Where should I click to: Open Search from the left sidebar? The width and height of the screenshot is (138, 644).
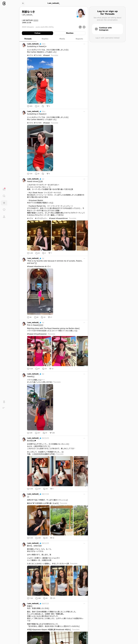4,196
